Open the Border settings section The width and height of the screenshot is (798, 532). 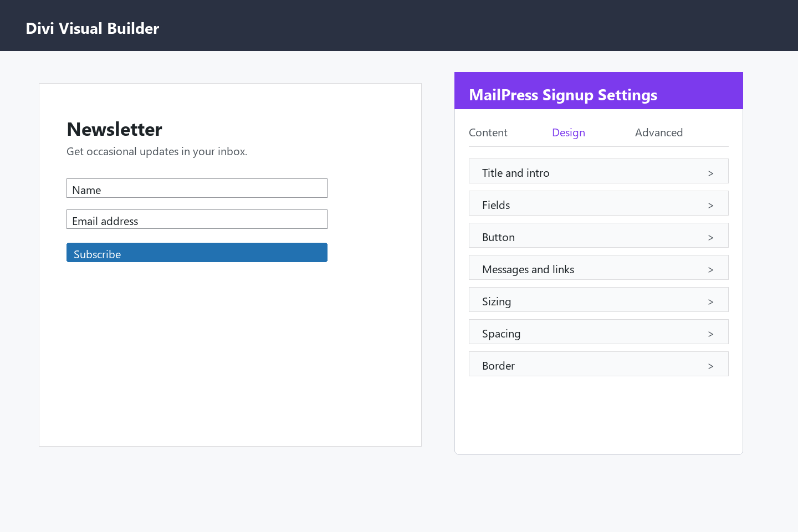tap(598, 364)
